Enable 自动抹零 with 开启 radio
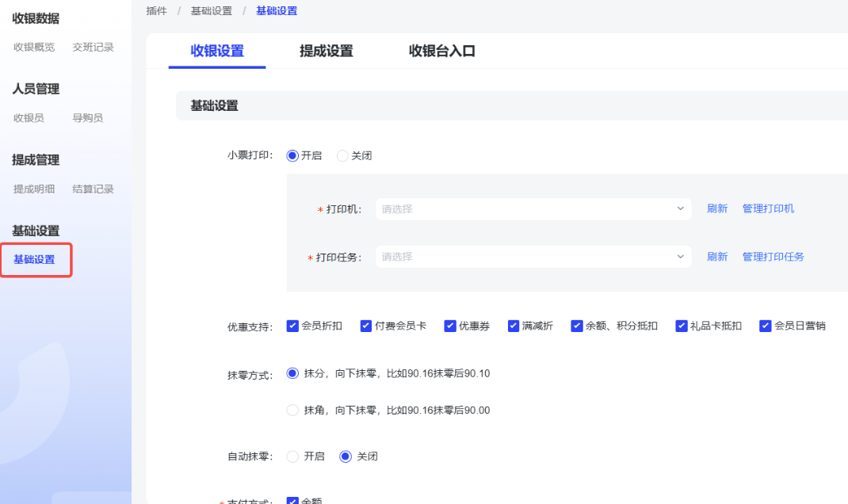 (292, 456)
